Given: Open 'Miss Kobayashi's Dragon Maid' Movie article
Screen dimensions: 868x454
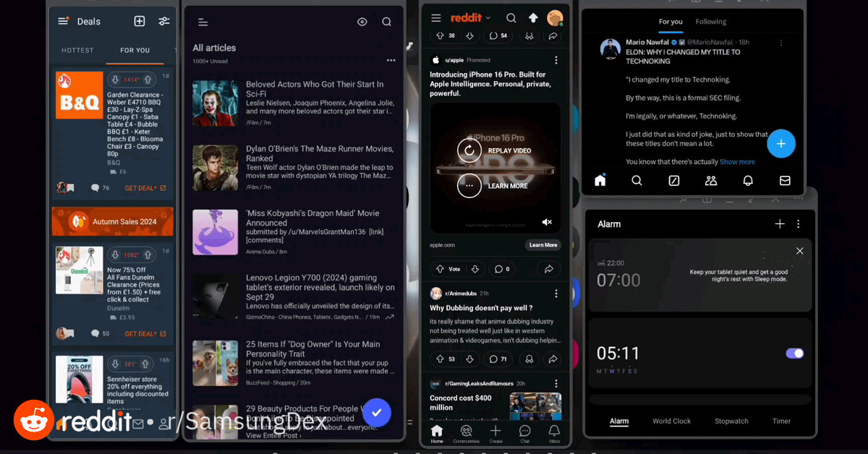Looking at the screenshot, I should pos(294,233).
